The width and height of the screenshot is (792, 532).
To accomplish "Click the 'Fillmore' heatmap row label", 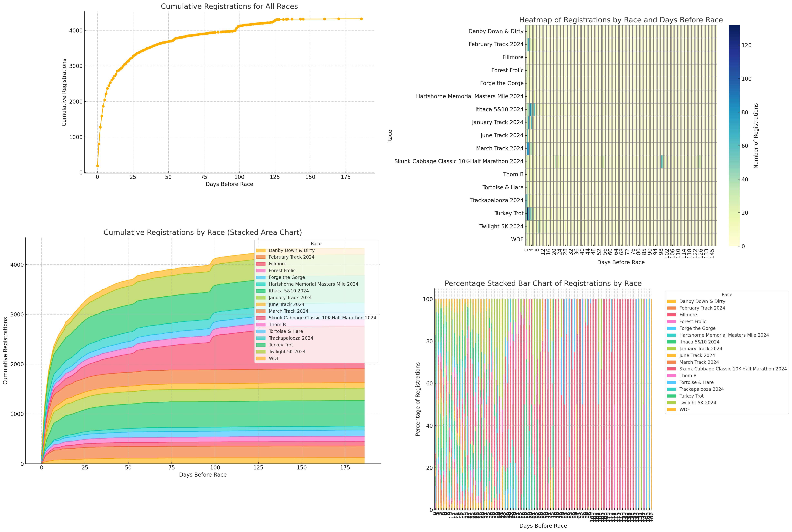I will pos(513,57).
